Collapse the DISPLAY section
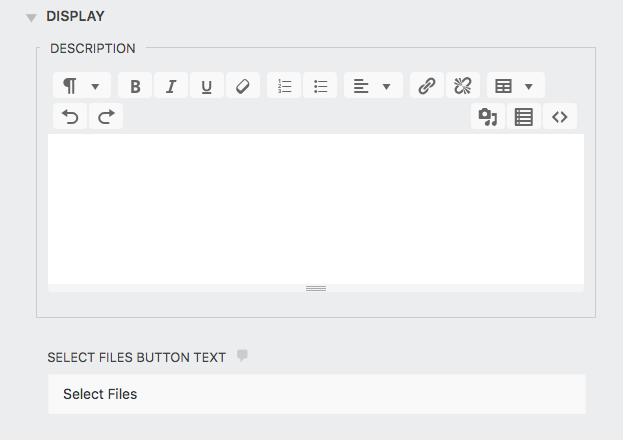Image resolution: width=623 pixels, height=440 pixels. pos(31,17)
